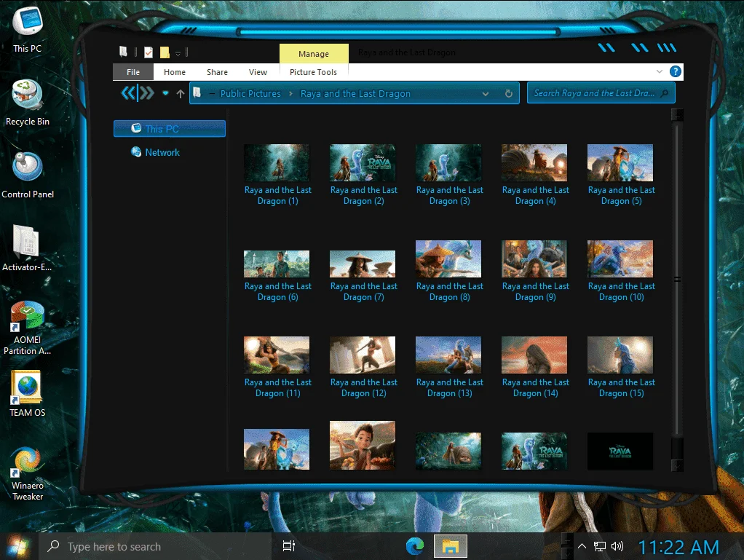The width and height of the screenshot is (744, 560).
Task: Open Task View on taskbar
Action: point(288,546)
